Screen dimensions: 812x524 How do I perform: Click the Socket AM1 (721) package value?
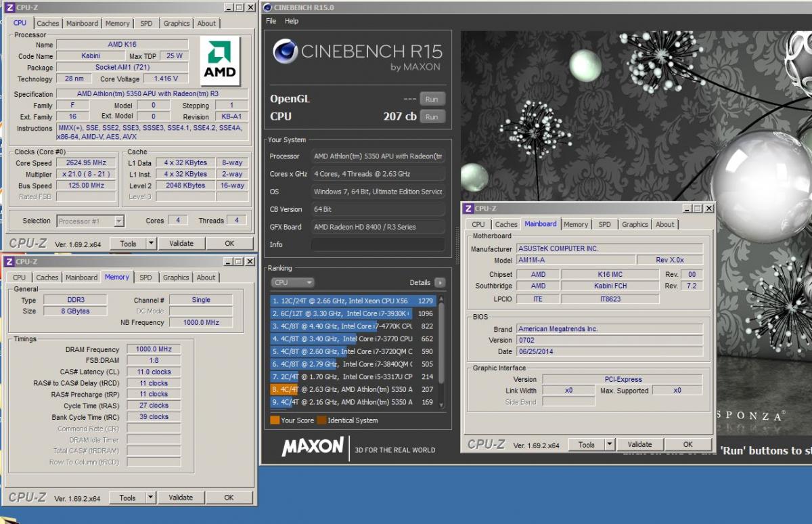point(122,68)
